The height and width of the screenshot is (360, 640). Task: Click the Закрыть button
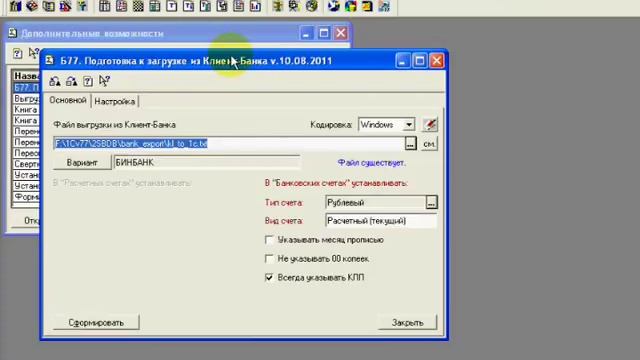pos(407,322)
